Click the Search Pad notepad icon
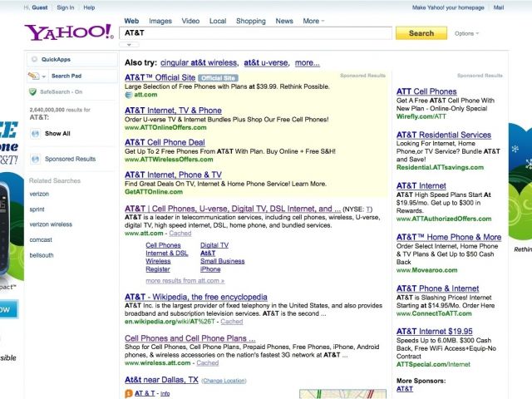This screenshot has width=532, height=399. (34, 76)
